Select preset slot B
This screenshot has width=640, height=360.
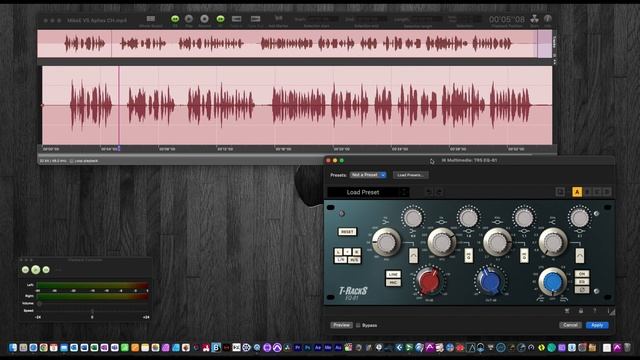[588, 191]
